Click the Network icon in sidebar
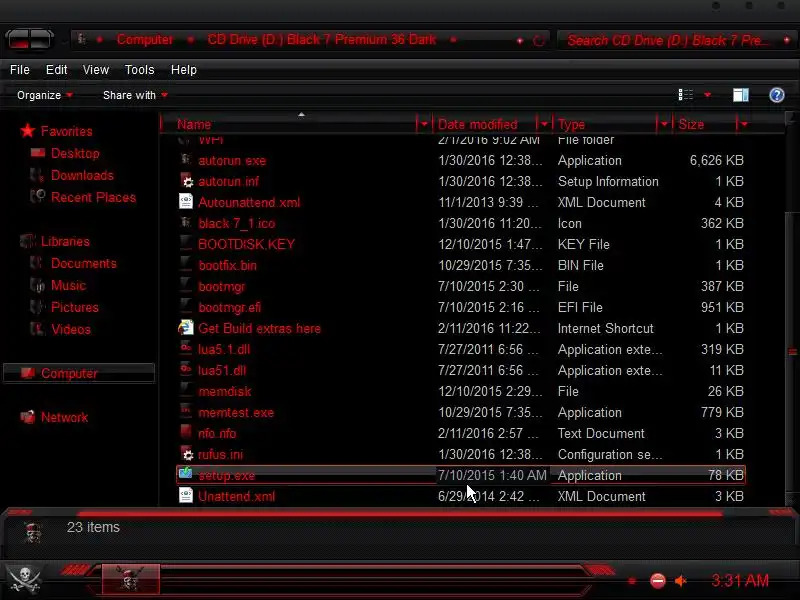Viewport: 800px width, 600px height. (x=28, y=417)
